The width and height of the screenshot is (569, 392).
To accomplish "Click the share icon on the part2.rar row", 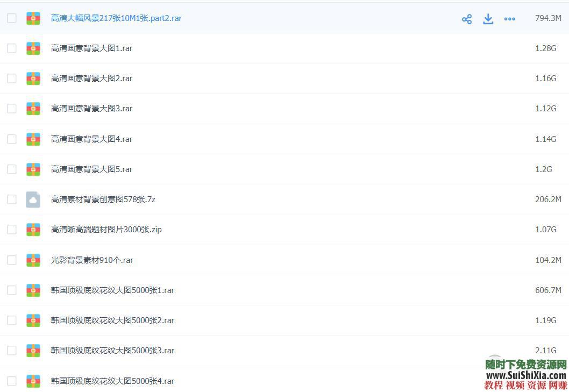I will [466, 19].
